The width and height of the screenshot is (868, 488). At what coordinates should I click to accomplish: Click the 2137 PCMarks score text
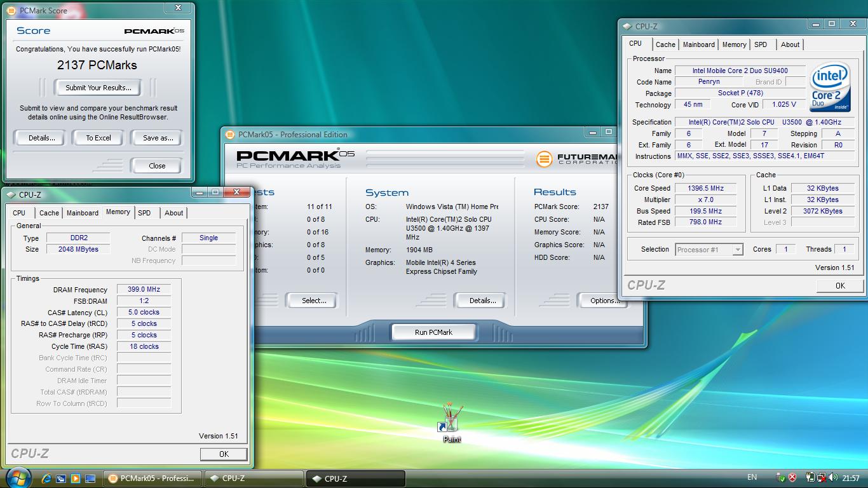97,65
